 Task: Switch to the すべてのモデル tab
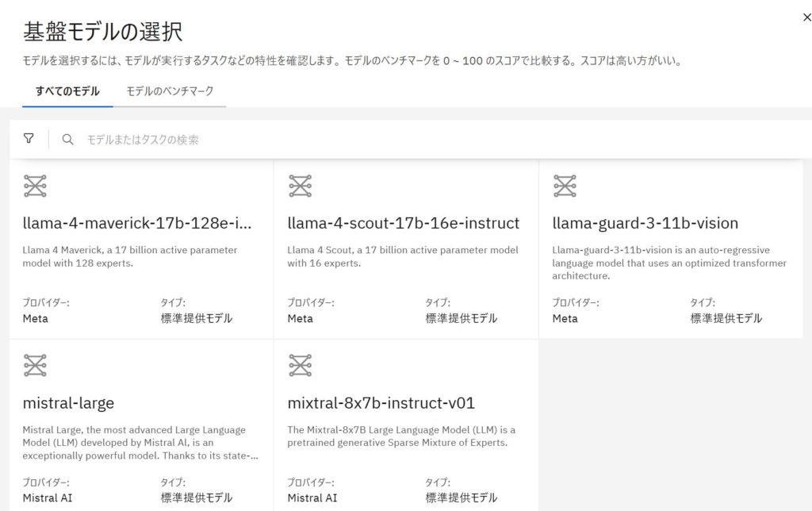click(x=67, y=91)
